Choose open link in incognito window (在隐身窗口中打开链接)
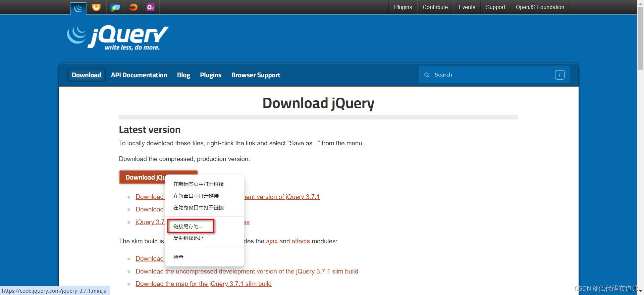644x295 pixels. tap(204, 207)
